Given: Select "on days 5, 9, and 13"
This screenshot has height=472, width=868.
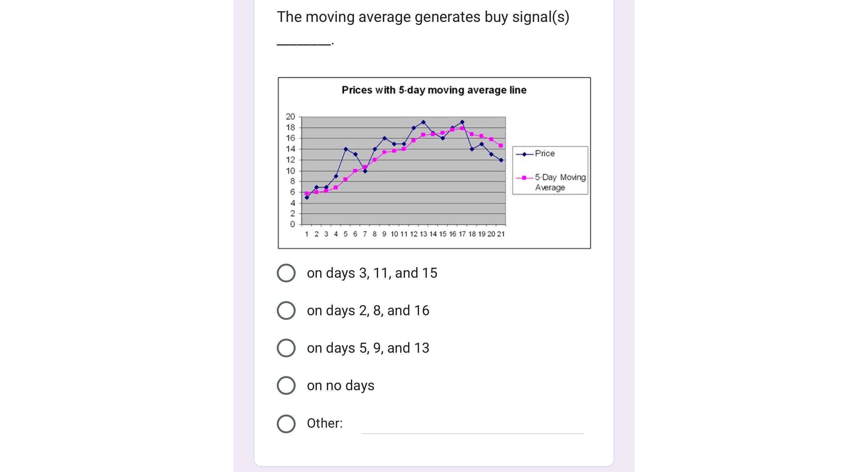Looking at the screenshot, I should (x=287, y=348).
